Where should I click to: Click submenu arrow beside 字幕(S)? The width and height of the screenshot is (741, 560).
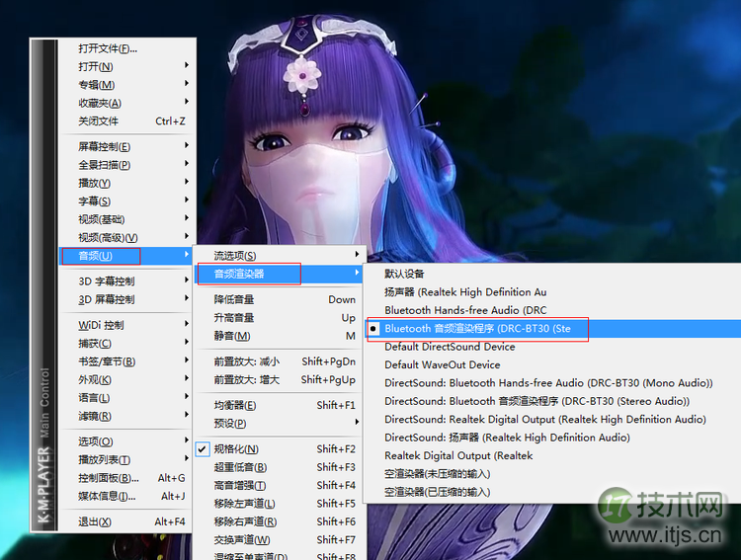pos(187,200)
